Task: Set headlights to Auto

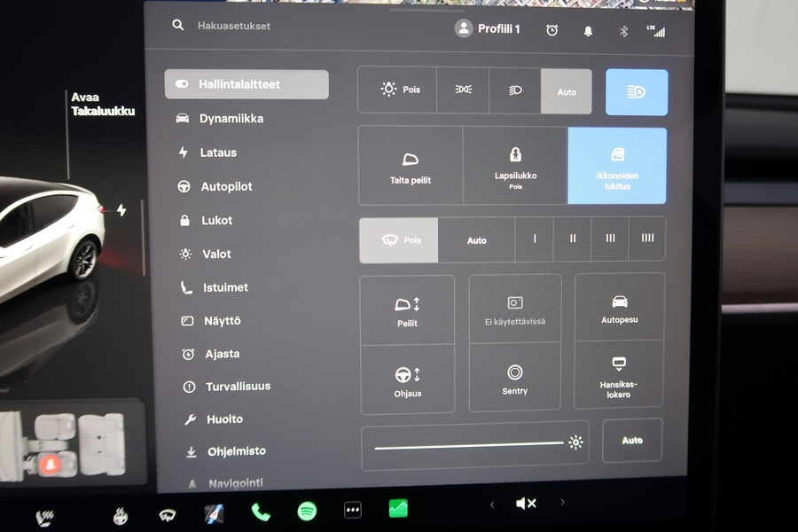Action: (567, 91)
